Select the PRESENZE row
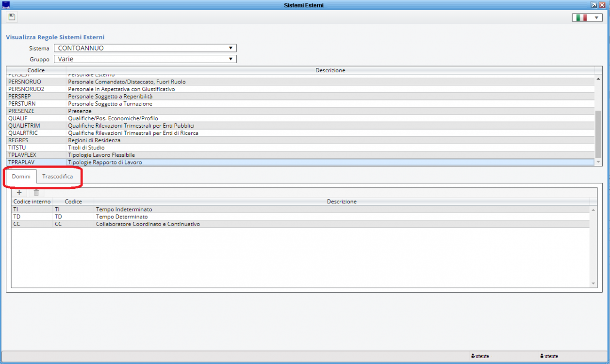Image resolution: width=610 pixels, height=364 pixels. (x=300, y=111)
